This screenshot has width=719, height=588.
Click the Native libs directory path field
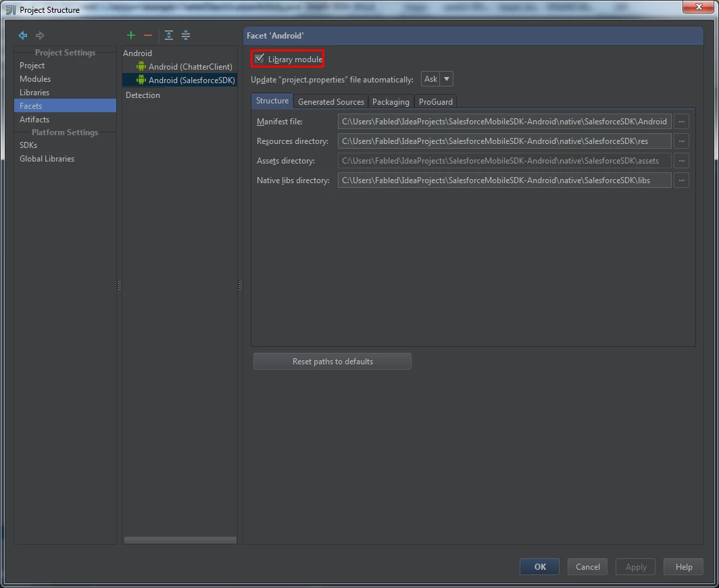tap(504, 180)
